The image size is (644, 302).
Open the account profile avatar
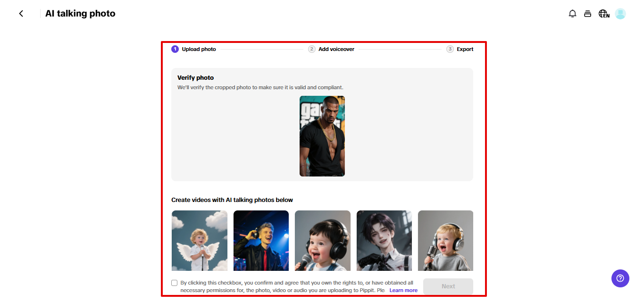pos(620,13)
